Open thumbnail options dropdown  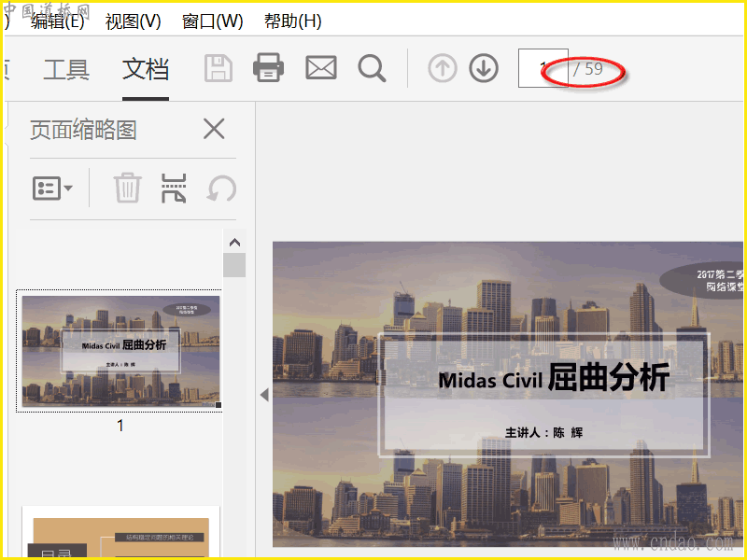[x=52, y=189]
